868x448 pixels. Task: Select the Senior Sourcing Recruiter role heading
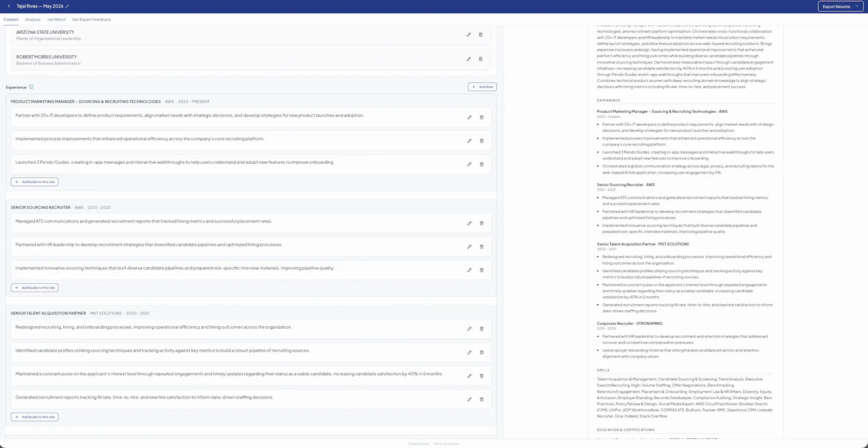pyautogui.click(x=41, y=207)
